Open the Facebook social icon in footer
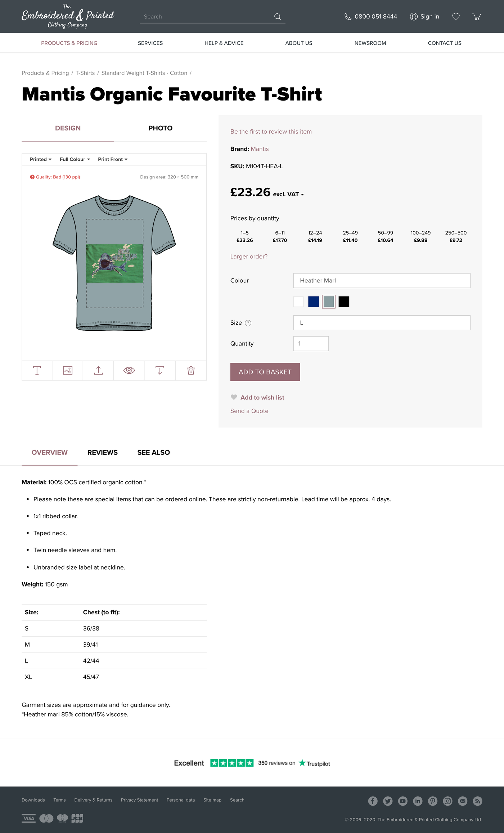 pos(373,801)
